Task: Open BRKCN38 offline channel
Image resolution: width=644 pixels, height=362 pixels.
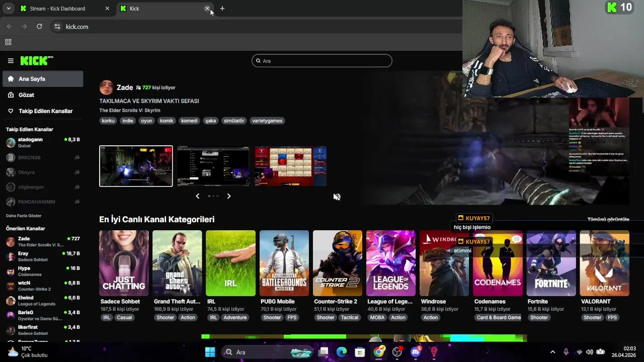Action: [43, 157]
